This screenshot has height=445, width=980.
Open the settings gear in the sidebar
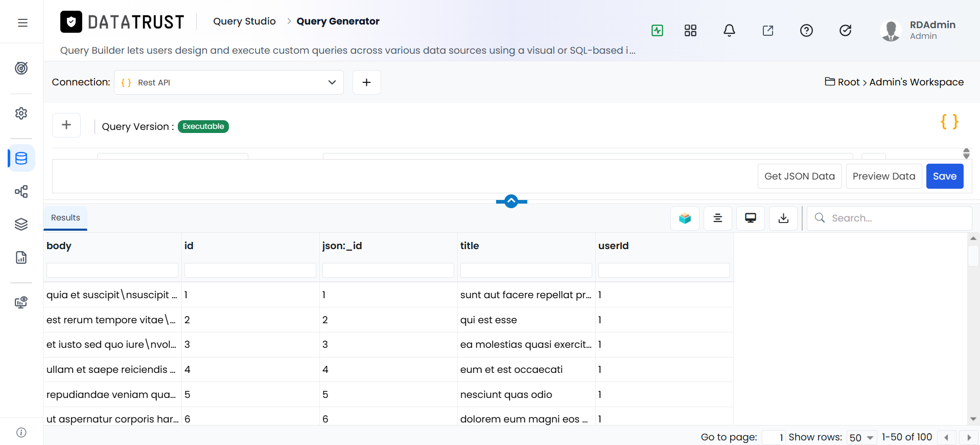tap(21, 113)
